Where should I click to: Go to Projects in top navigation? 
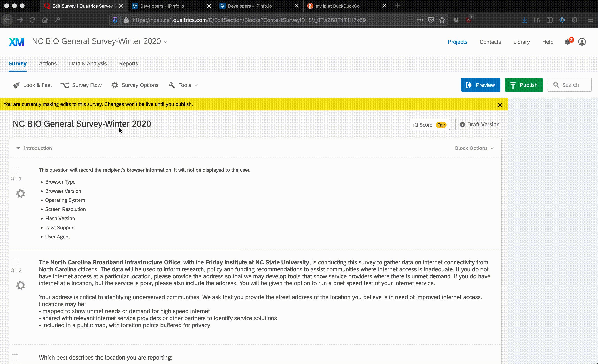coord(457,42)
